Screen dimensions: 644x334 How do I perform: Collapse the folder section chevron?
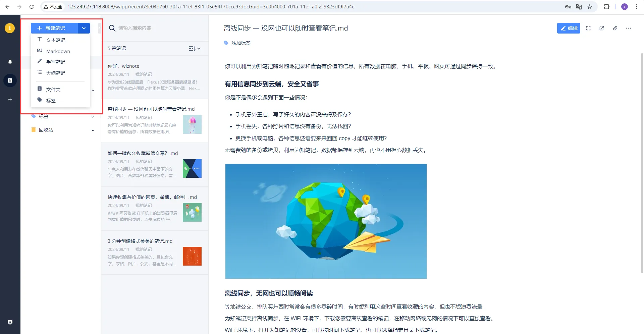tap(93, 90)
